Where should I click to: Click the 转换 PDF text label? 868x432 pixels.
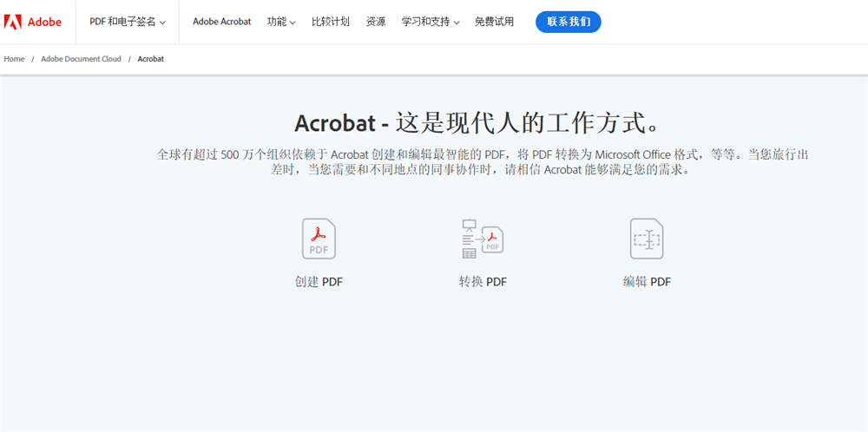[x=483, y=282]
